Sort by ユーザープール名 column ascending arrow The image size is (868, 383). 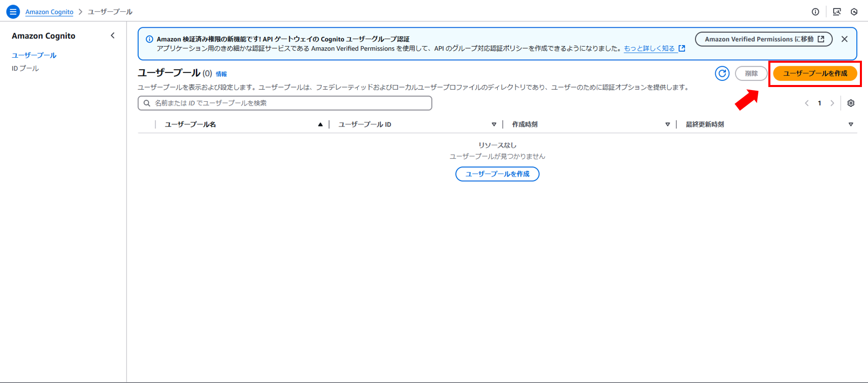pyautogui.click(x=320, y=124)
